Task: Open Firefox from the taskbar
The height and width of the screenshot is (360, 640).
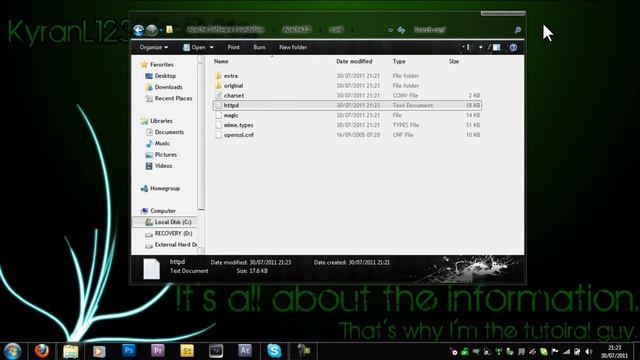Action: (x=42, y=351)
